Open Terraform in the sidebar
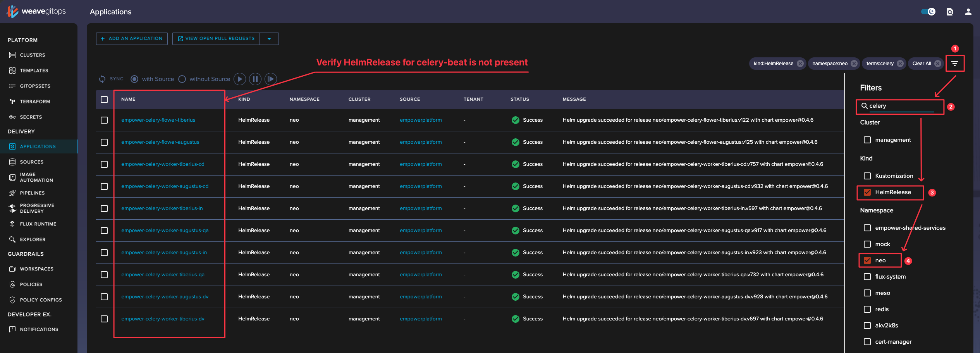The image size is (980, 353). (35, 102)
